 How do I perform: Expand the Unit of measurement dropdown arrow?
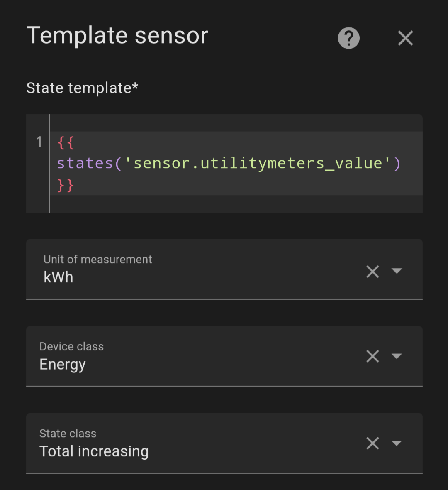click(397, 271)
